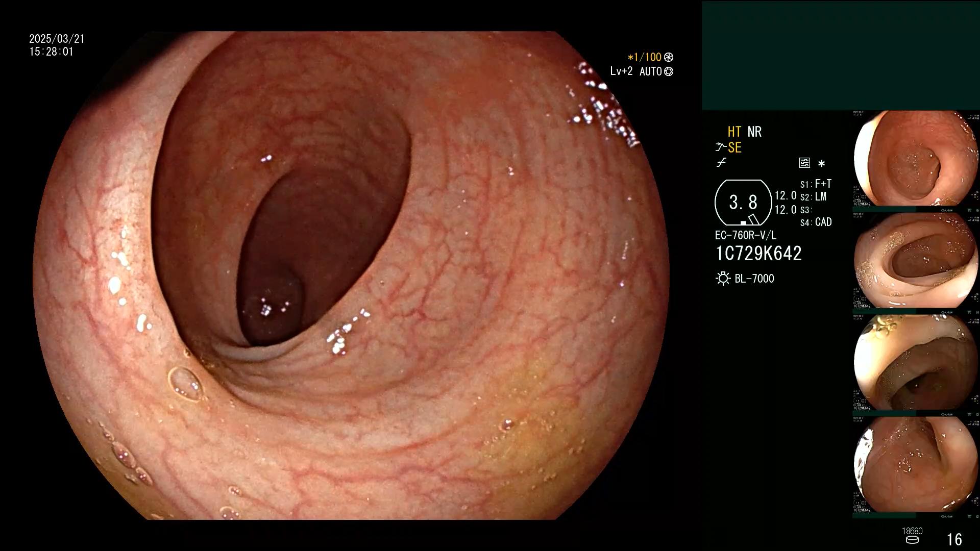Click the S1: F+T switch assignment

pos(816,184)
